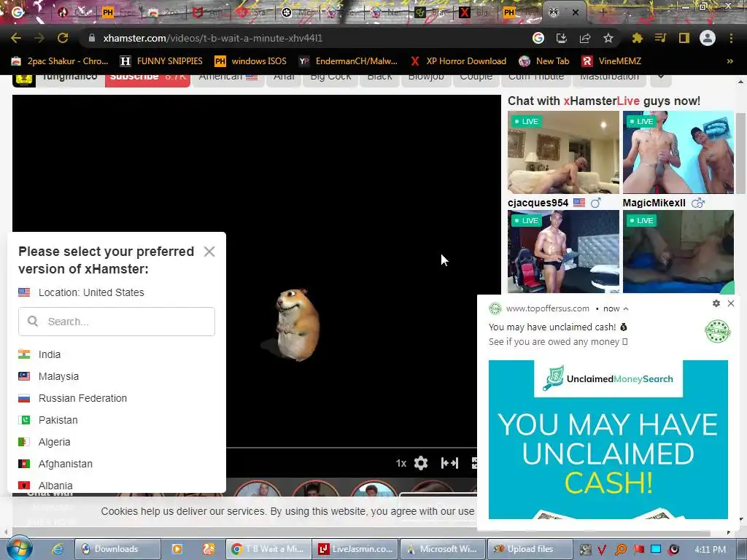Switch to the 'Microsoft Wi...' taskbar window
Screen dimensions: 747x560
point(443,549)
